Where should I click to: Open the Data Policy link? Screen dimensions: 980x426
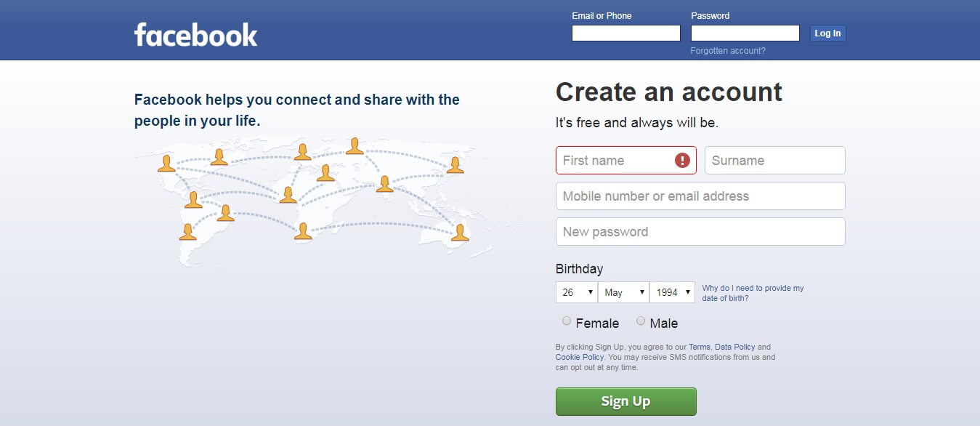click(734, 347)
